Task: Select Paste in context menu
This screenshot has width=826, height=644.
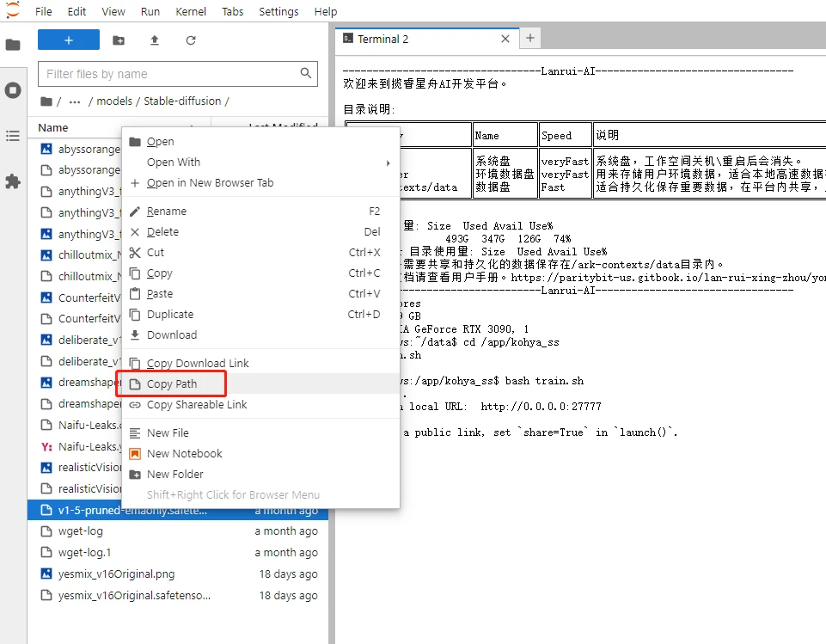Action: [260, 293]
